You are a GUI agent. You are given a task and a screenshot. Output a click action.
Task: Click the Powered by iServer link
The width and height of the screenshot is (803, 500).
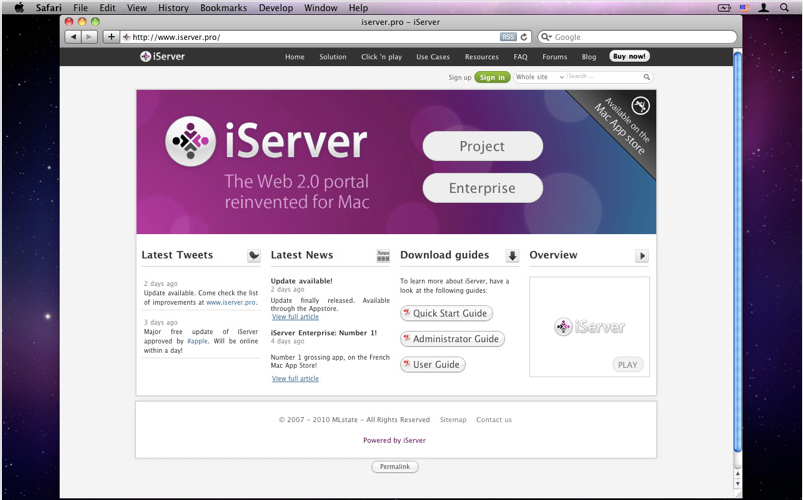point(394,440)
